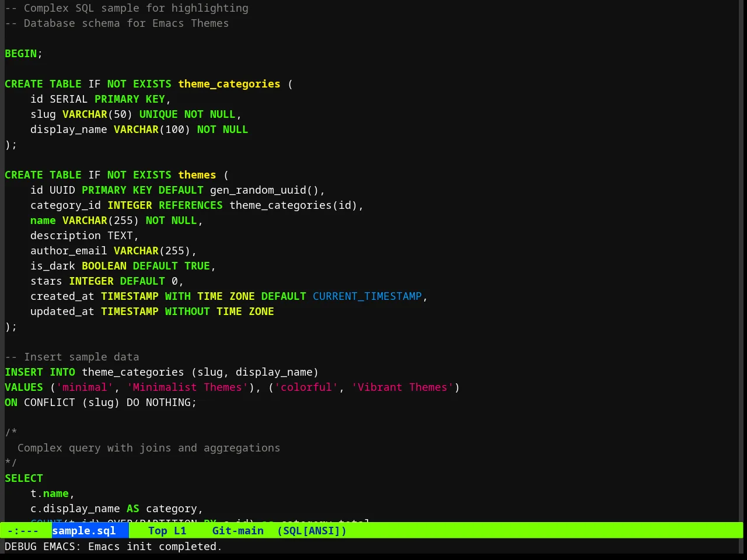
Task: Click the stars column name
Action: [x=47, y=281]
